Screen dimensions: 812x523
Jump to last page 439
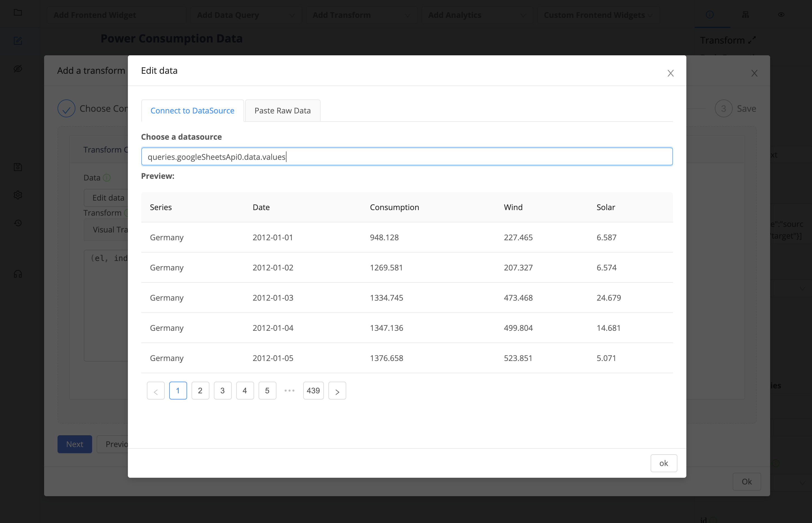(314, 391)
